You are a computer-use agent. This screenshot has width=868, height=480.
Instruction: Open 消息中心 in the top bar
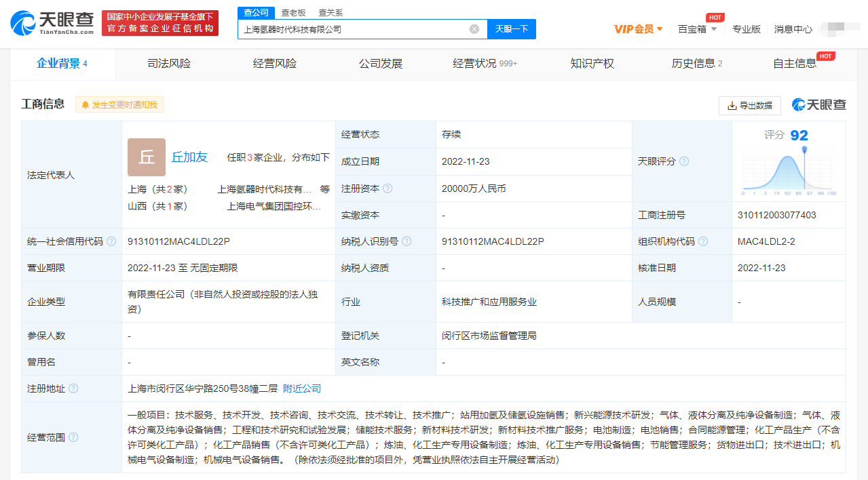793,29
